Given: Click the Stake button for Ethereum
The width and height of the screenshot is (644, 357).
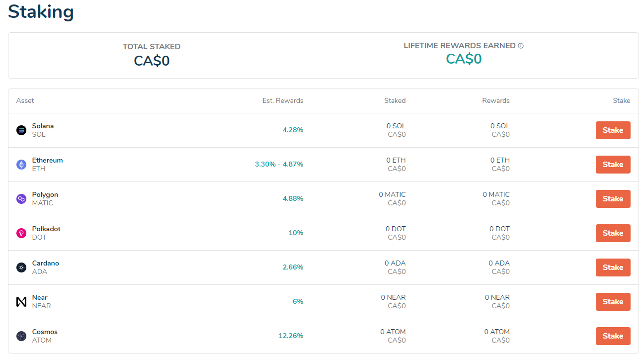Looking at the screenshot, I should click(x=613, y=164).
